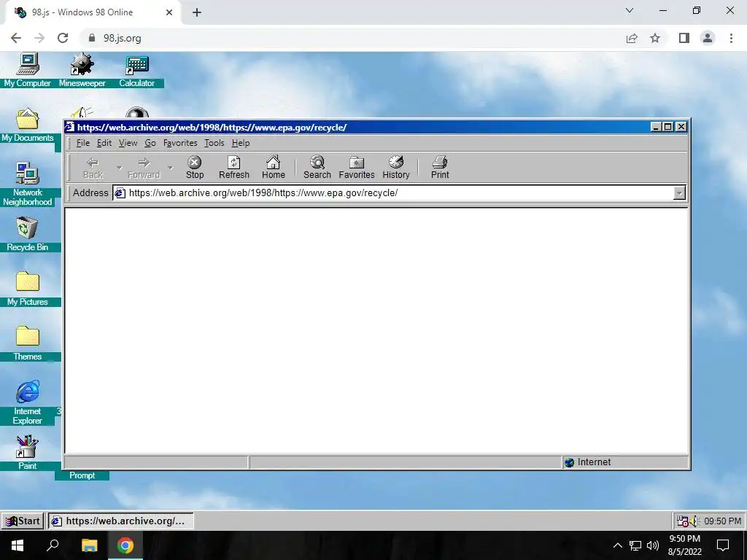Screen dimensions: 747x560
Task: Open the View menu
Action: pos(128,143)
